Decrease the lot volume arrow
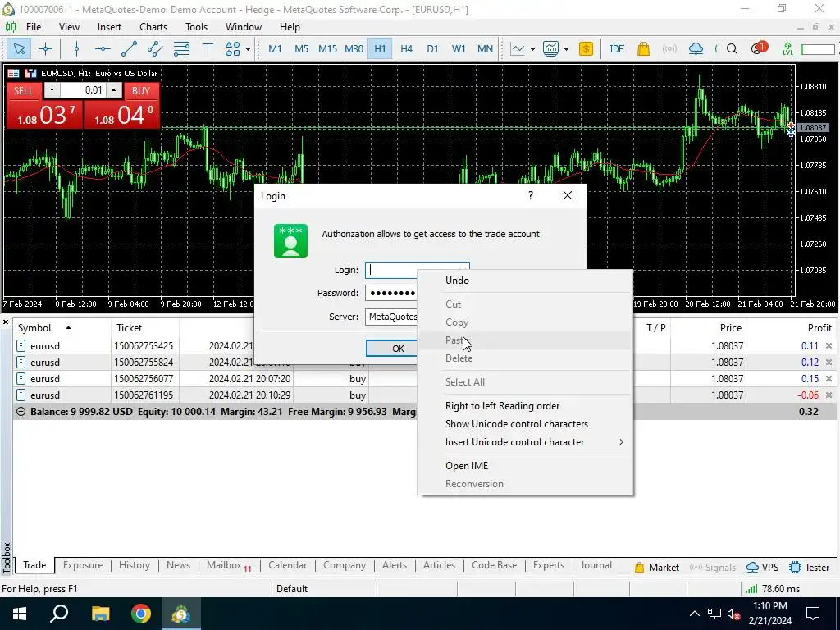840x630 pixels. [x=52, y=90]
